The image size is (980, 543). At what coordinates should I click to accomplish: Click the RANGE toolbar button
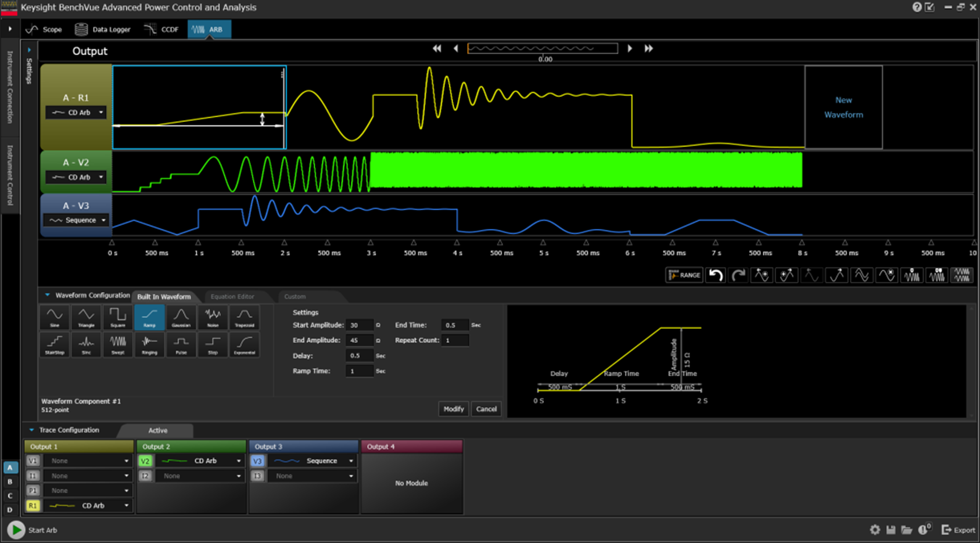pos(684,275)
